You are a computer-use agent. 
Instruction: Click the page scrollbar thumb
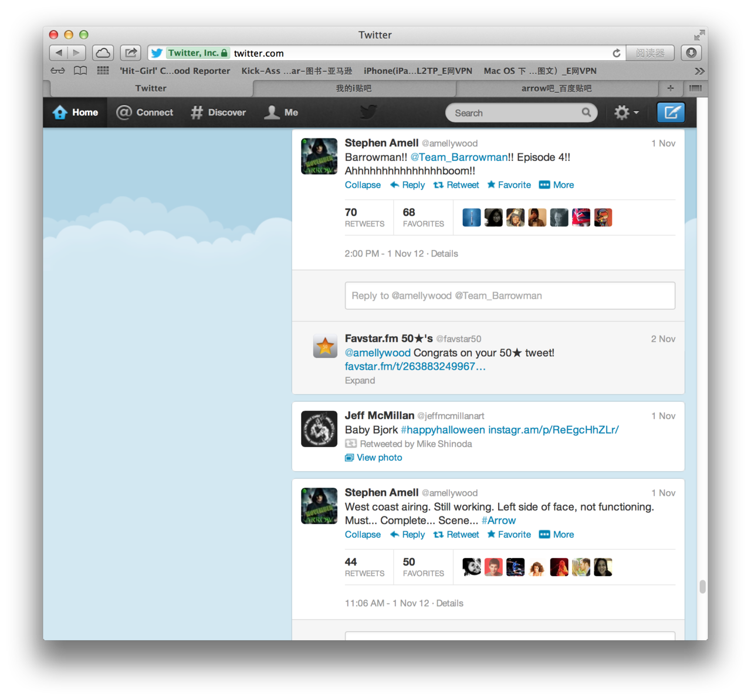tap(702, 587)
